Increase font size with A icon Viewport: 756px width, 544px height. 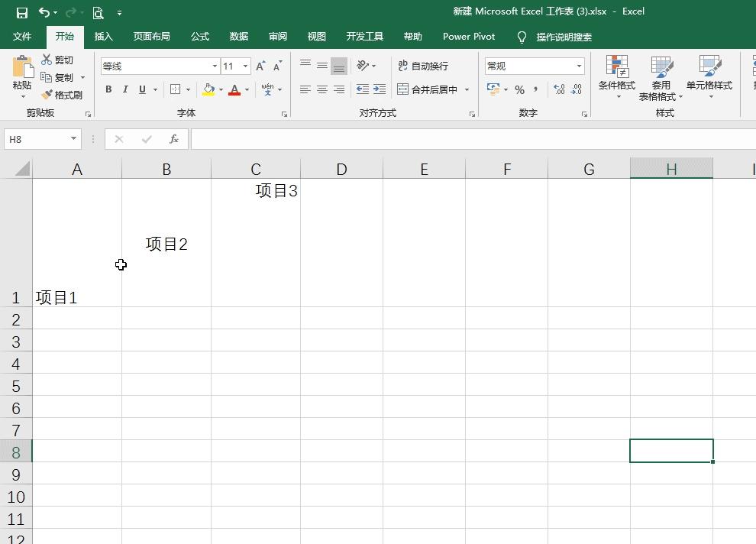[x=260, y=64]
